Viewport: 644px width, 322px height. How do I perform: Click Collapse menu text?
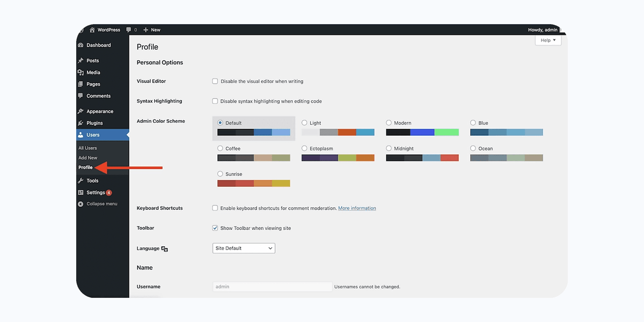tap(102, 204)
